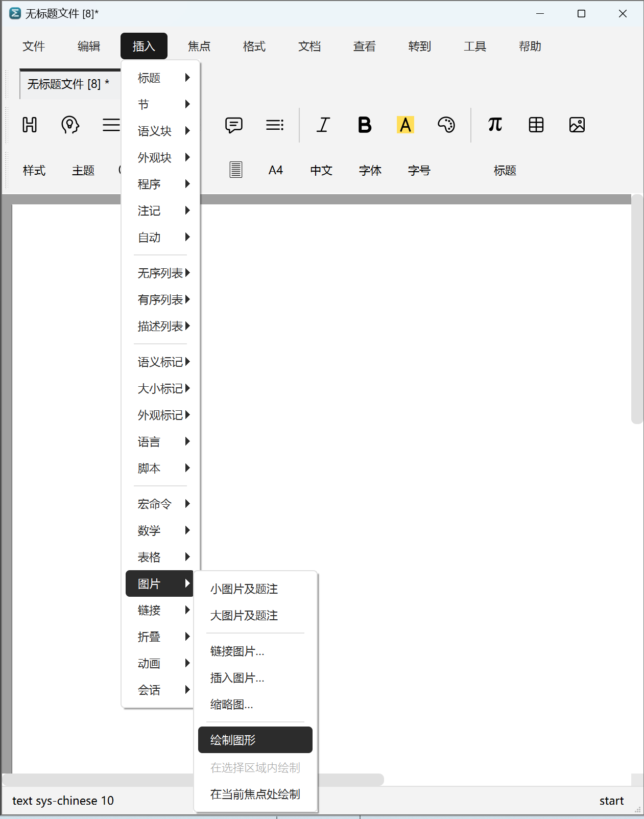
Task: Click the comment bubble toolbar icon
Action: pyautogui.click(x=234, y=125)
